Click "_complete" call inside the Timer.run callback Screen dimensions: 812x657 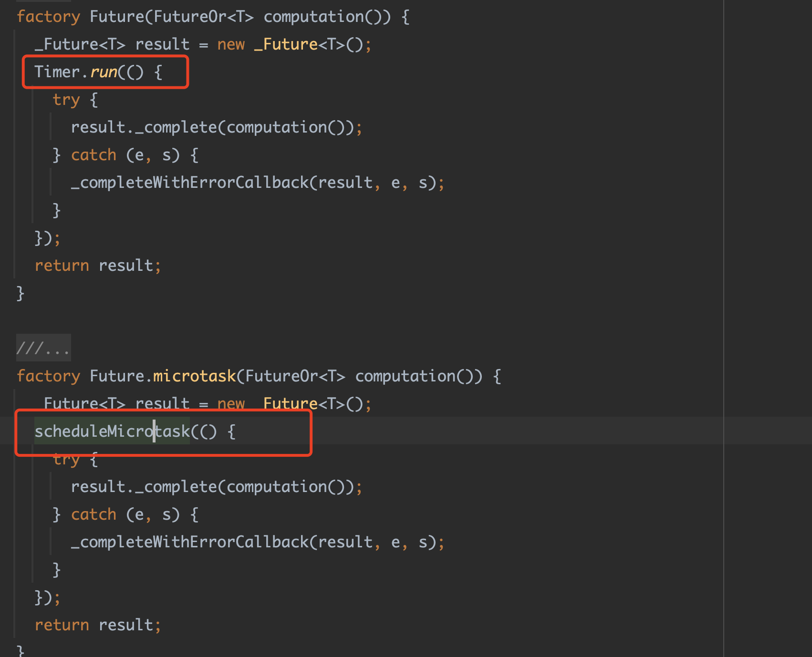point(176,127)
